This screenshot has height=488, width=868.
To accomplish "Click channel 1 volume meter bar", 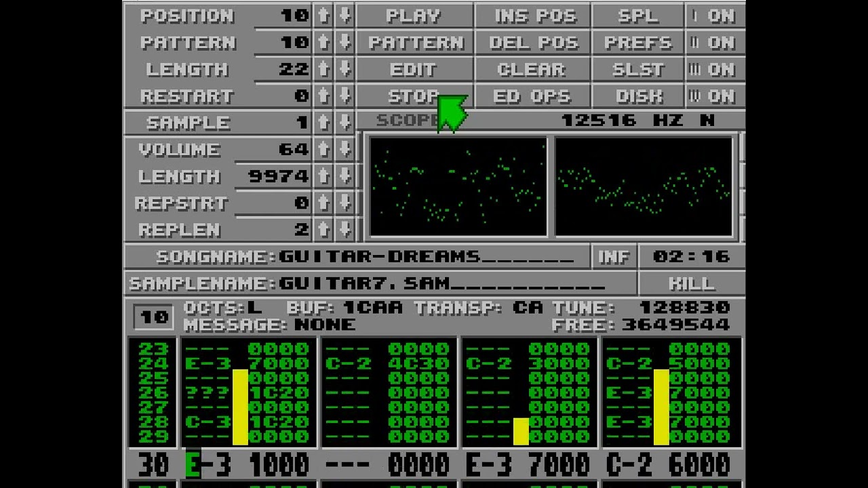I will [x=240, y=407].
